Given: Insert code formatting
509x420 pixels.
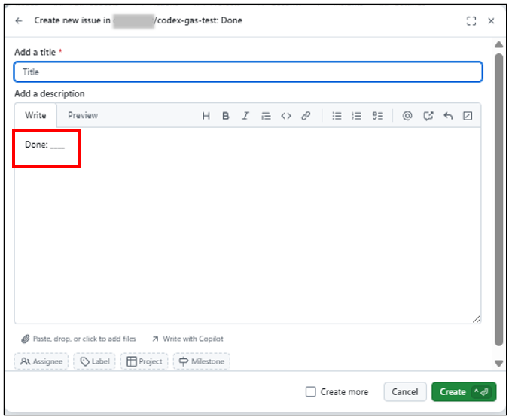Looking at the screenshot, I should [286, 116].
